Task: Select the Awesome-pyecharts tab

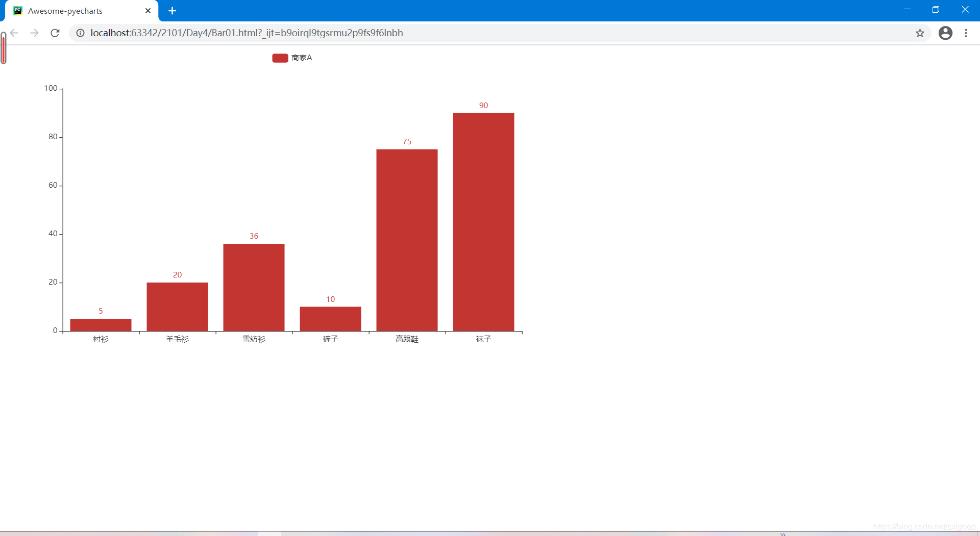Action: [82, 11]
